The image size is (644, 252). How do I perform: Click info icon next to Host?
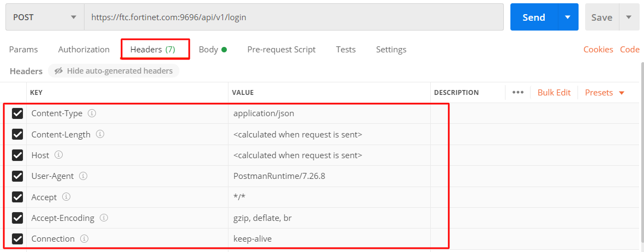click(x=59, y=155)
